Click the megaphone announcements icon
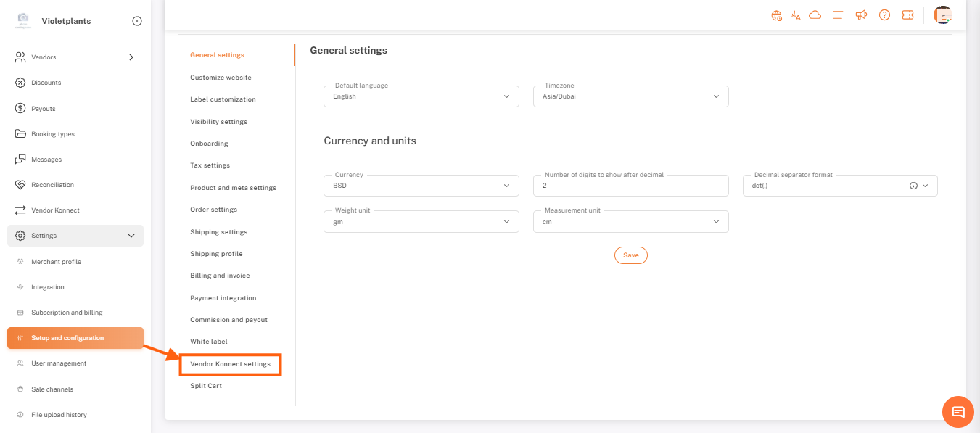This screenshot has height=433, width=980. [x=861, y=15]
